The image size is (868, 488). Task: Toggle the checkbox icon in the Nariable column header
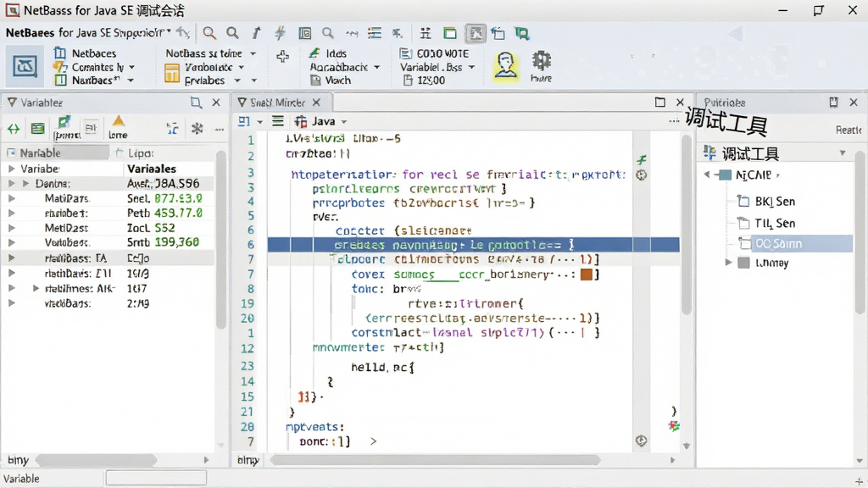11,152
